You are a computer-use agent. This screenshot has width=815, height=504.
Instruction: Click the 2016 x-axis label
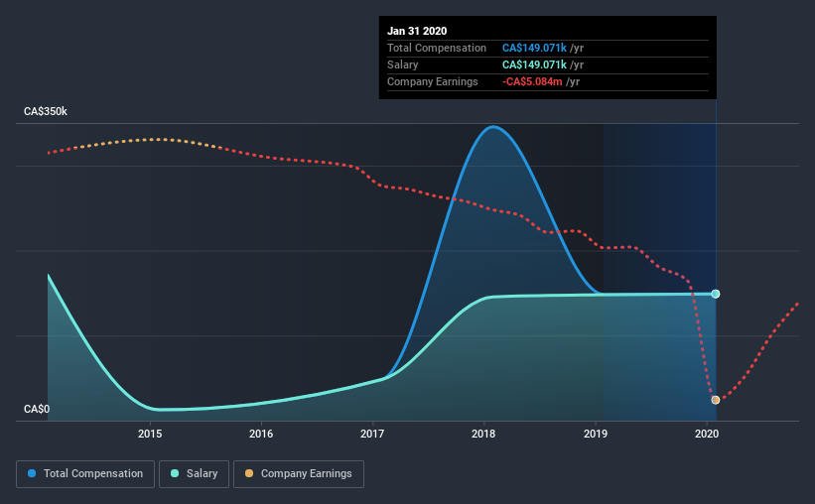pos(261,434)
